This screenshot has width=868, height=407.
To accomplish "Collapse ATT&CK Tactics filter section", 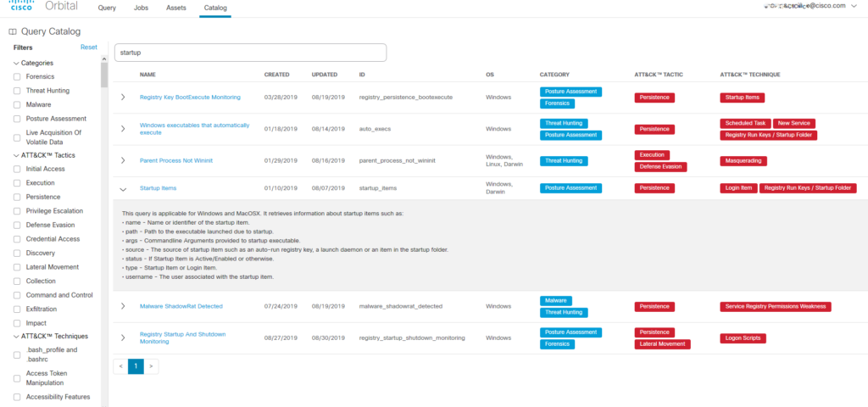I will click(x=16, y=155).
